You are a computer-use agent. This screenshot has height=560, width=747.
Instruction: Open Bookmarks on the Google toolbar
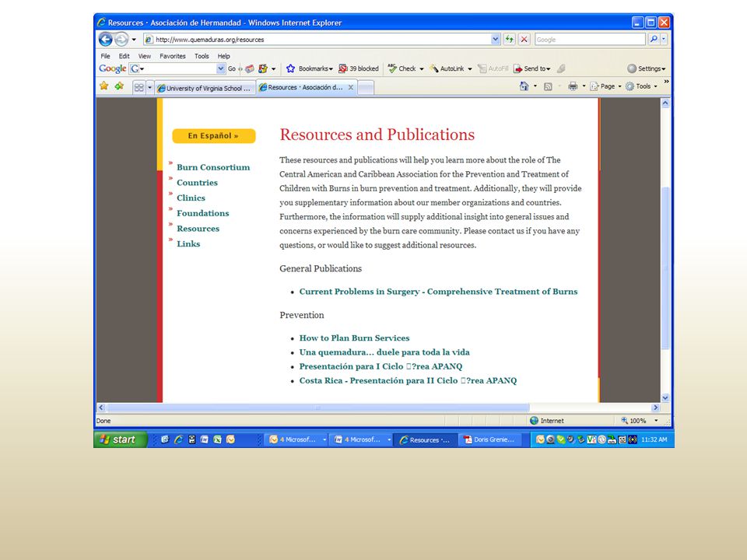(309, 68)
